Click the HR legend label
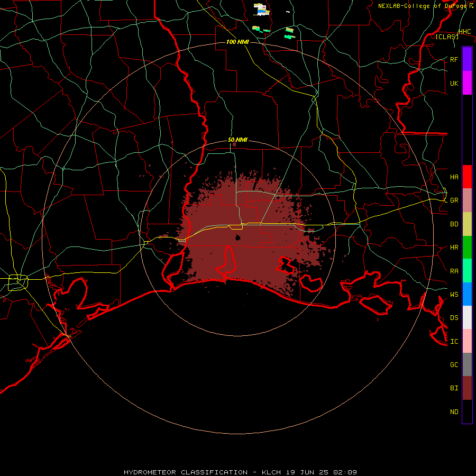Viewport: 476px width, 476px height. tap(454, 248)
